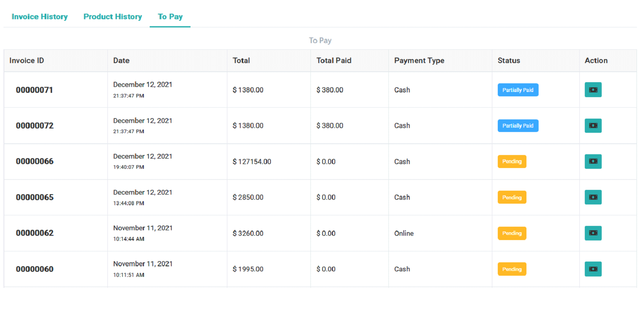
Task: Click Partially Paid badge for invoice 00000071
Action: pyautogui.click(x=517, y=90)
